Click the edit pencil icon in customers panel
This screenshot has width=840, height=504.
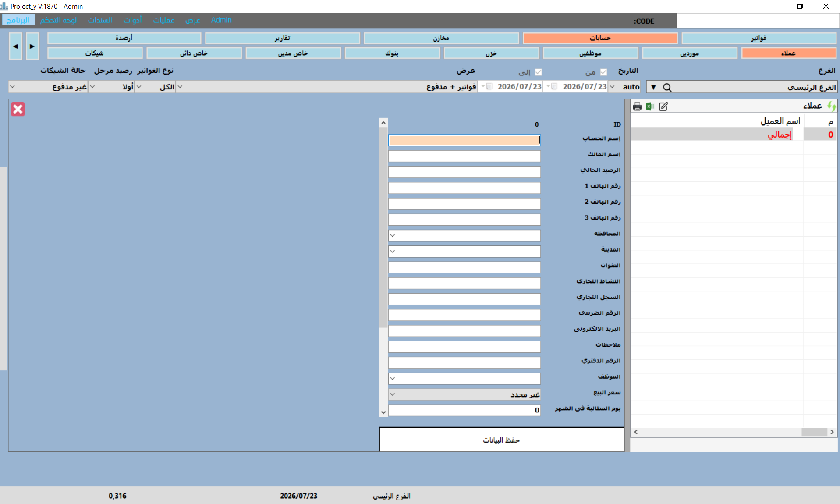pyautogui.click(x=663, y=106)
